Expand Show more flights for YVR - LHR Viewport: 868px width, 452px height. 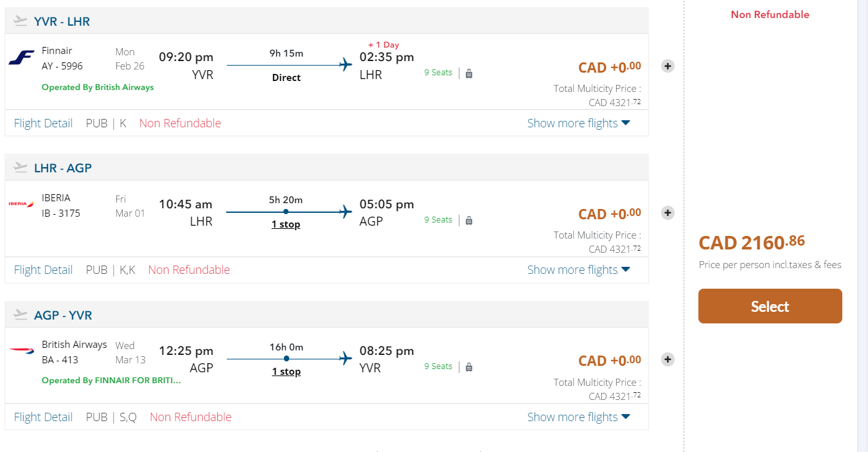click(578, 123)
